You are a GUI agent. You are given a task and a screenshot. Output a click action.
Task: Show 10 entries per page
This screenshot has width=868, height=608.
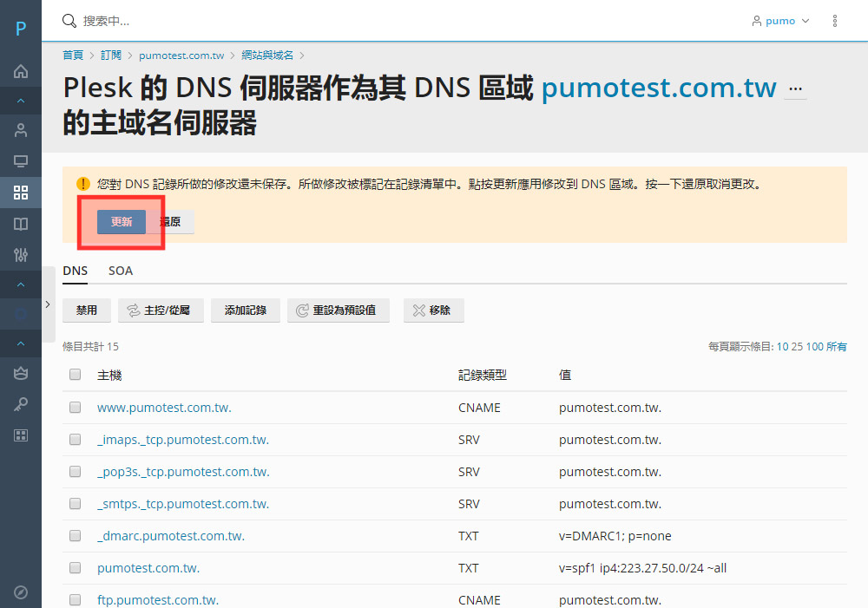click(x=782, y=346)
